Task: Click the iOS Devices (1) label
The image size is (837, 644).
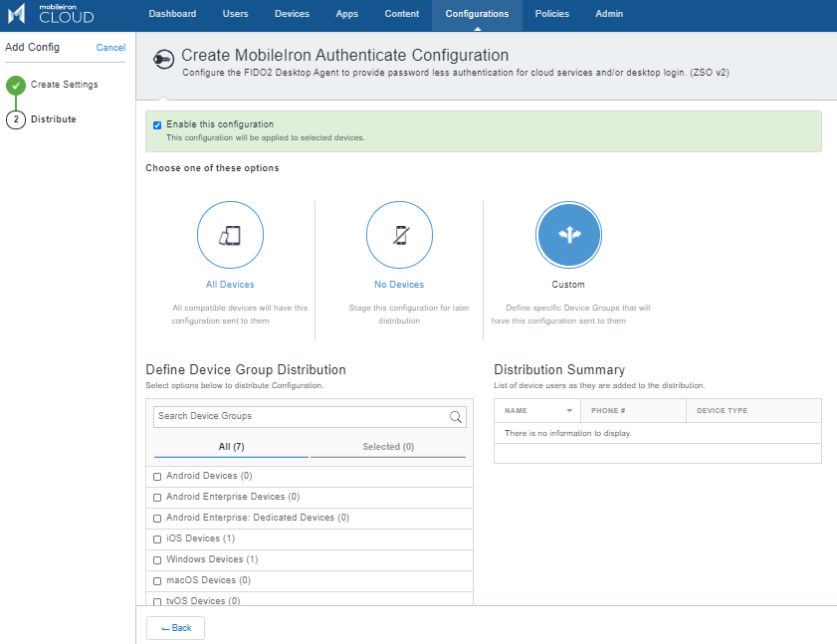Action: (x=201, y=538)
